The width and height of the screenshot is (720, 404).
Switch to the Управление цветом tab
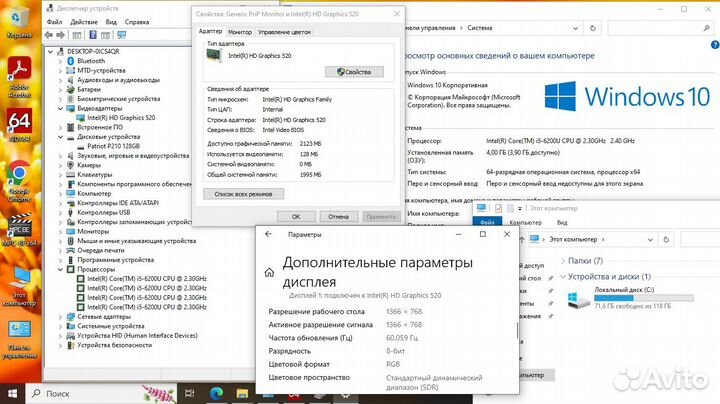point(284,32)
